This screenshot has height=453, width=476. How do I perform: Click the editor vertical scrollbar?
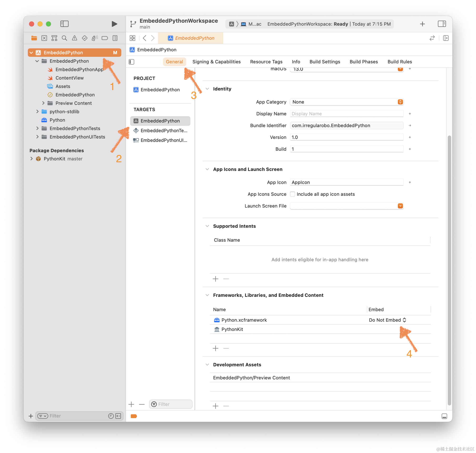pyautogui.click(x=449, y=271)
